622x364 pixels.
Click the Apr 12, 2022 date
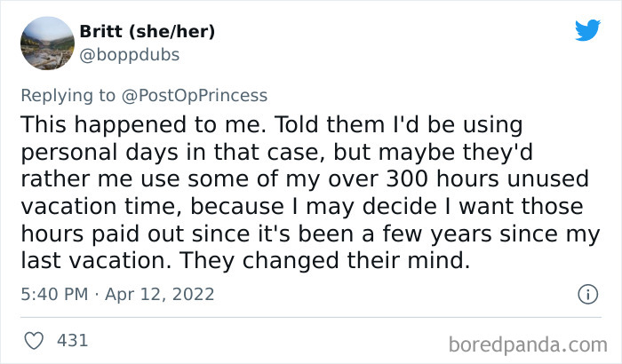pyautogui.click(x=158, y=294)
